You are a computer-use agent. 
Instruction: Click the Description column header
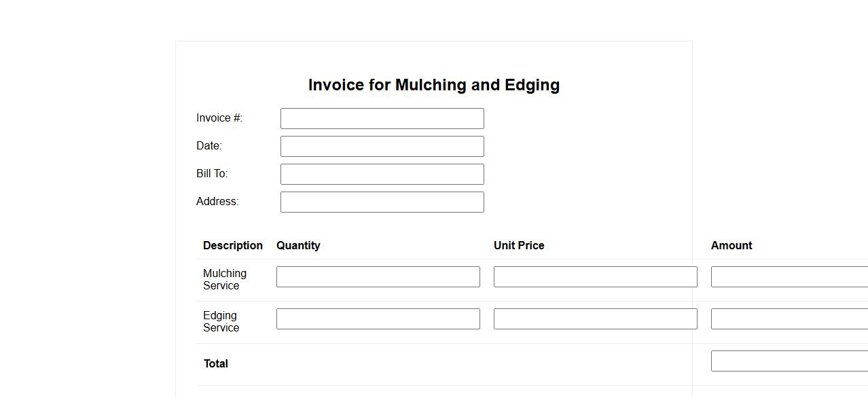[x=233, y=246]
